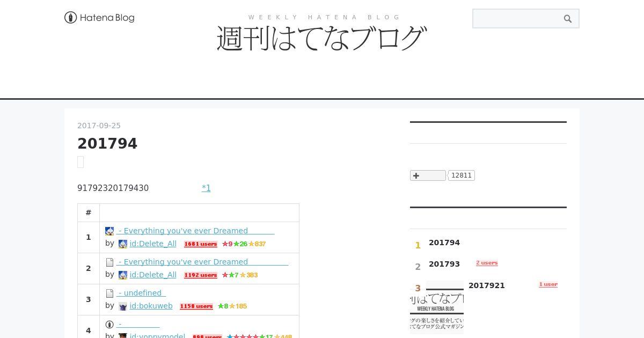This screenshot has height=338, width=644.
Task: Click the yellow star count 837
Action: 257,244
